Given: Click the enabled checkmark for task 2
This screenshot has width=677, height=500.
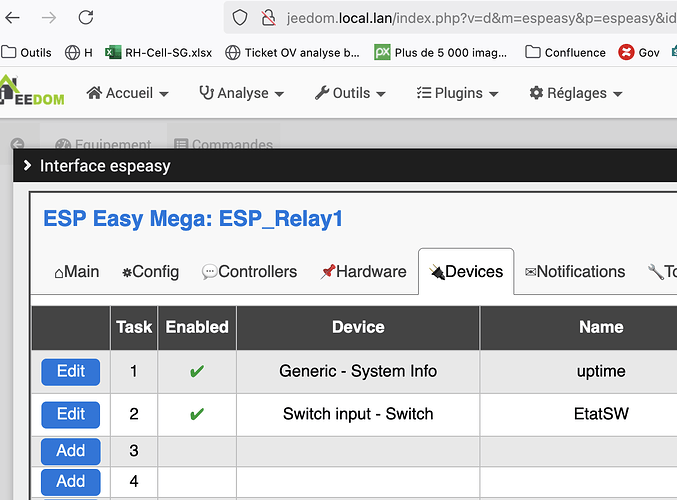Looking at the screenshot, I should pyautogui.click(x=197, y=415).
